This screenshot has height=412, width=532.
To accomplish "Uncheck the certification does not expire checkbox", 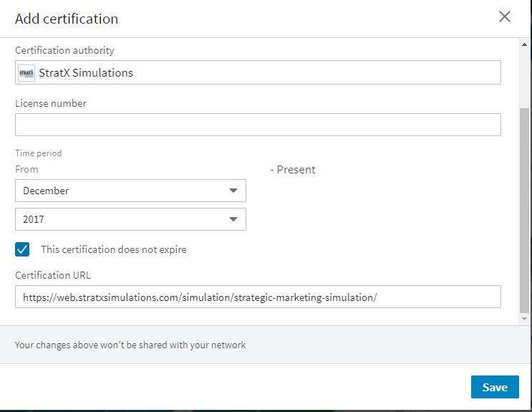I will (x=22, y=249).
